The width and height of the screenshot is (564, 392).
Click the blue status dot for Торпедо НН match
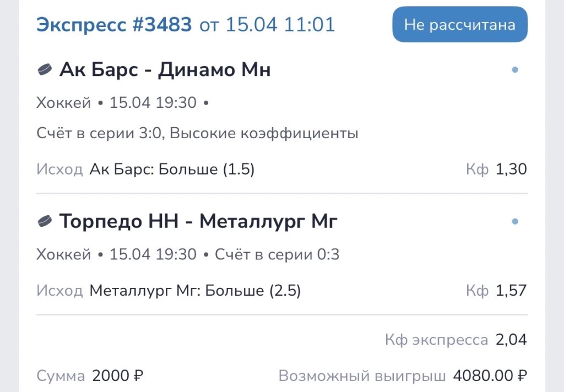[x=515, y=221]
